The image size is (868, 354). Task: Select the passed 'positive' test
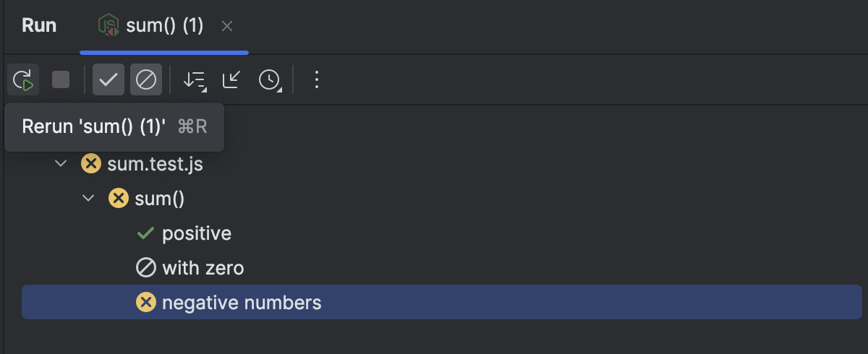pos(196,233)
